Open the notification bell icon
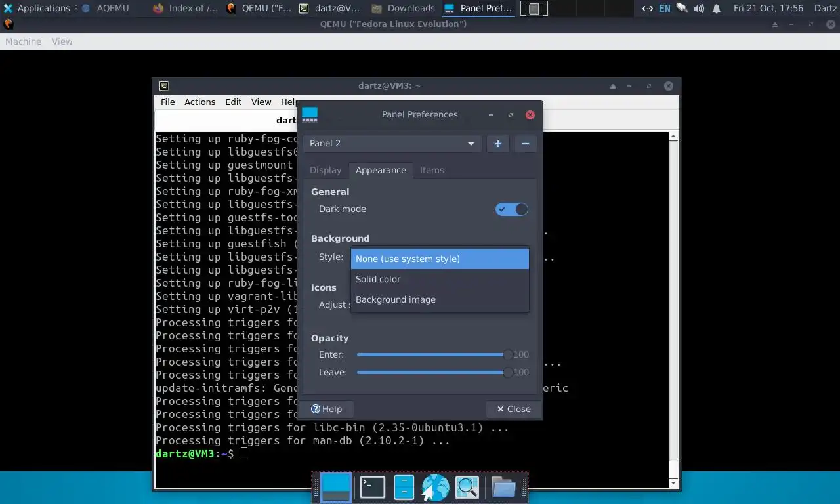Image resolution: width=840 pixels, height=504 pixels. [x=717, y=9]
